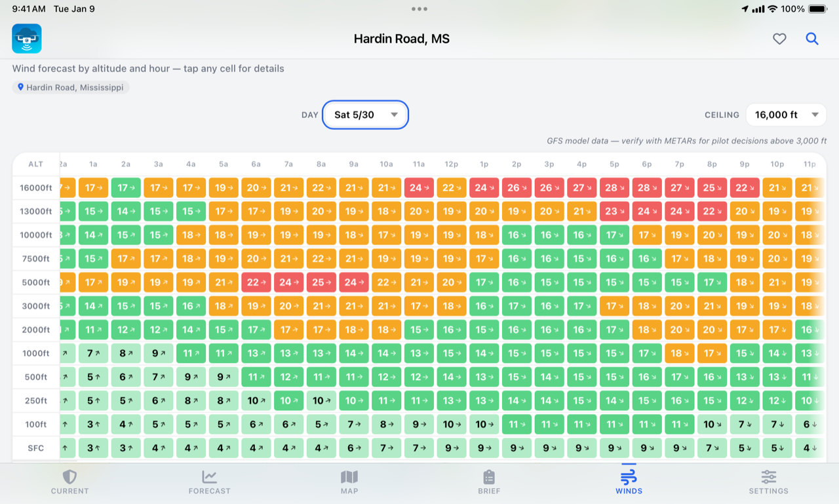
Task: Tap the 5 cell at SFC 10p
Action: pyautogui.click(x=777, y=448)
